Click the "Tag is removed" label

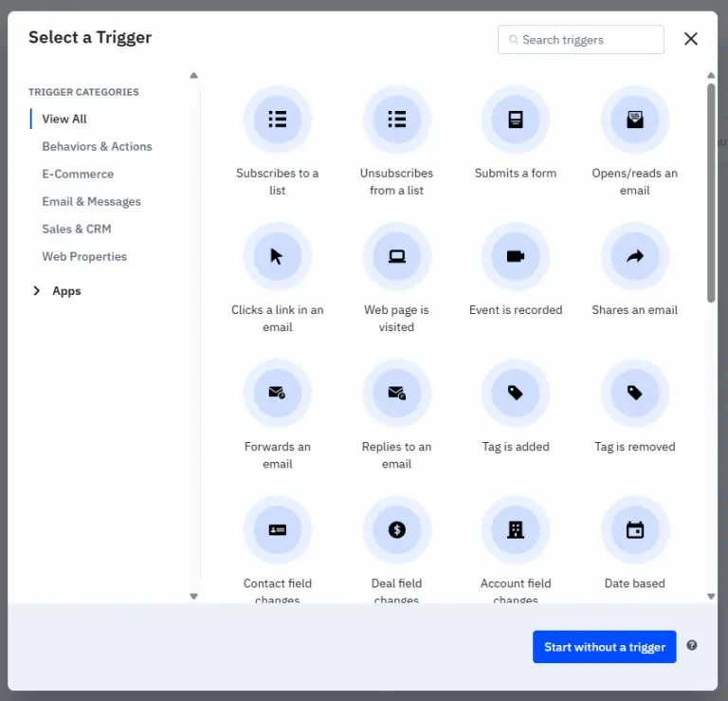coord(635,447)
